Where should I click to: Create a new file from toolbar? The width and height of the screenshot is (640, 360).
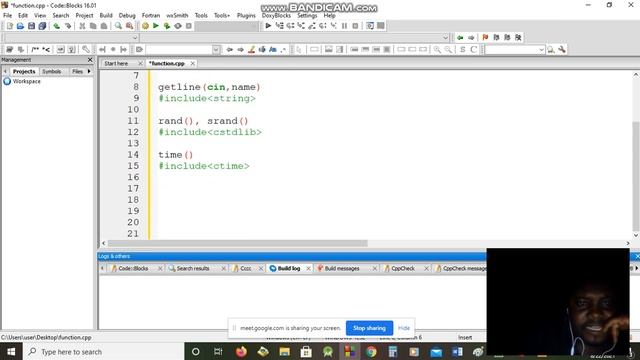click(9, 26)
